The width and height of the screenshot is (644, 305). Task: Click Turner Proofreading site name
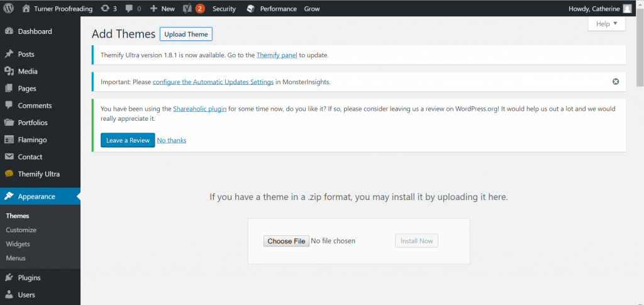tap(64, 9)
